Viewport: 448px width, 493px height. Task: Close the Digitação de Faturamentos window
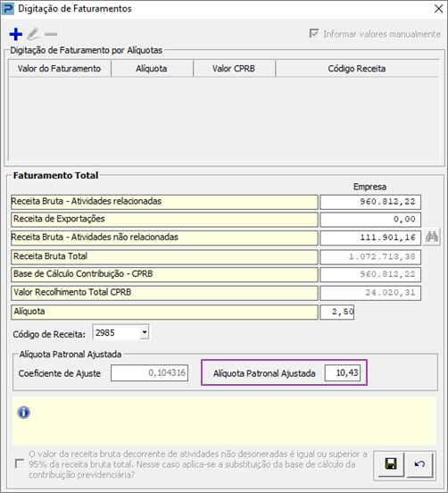pyautogui.click(x=438, y=9)
